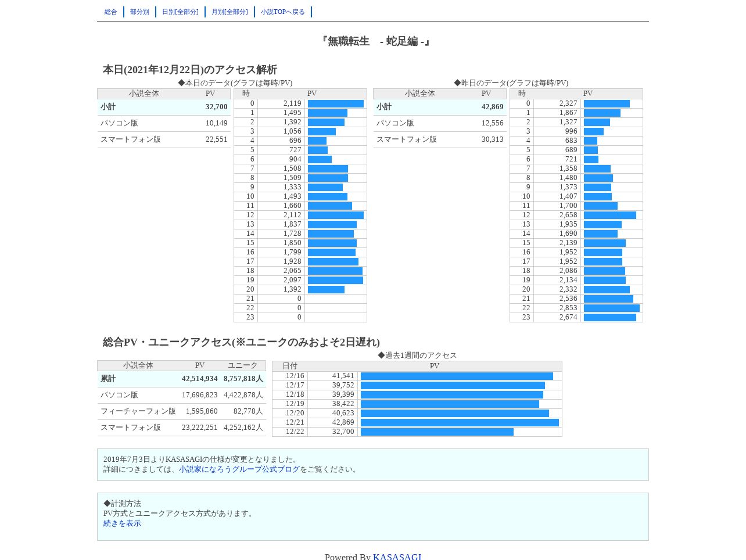
Task: Return via 小説TOPへ戻る link
Action: click(283, 12)
